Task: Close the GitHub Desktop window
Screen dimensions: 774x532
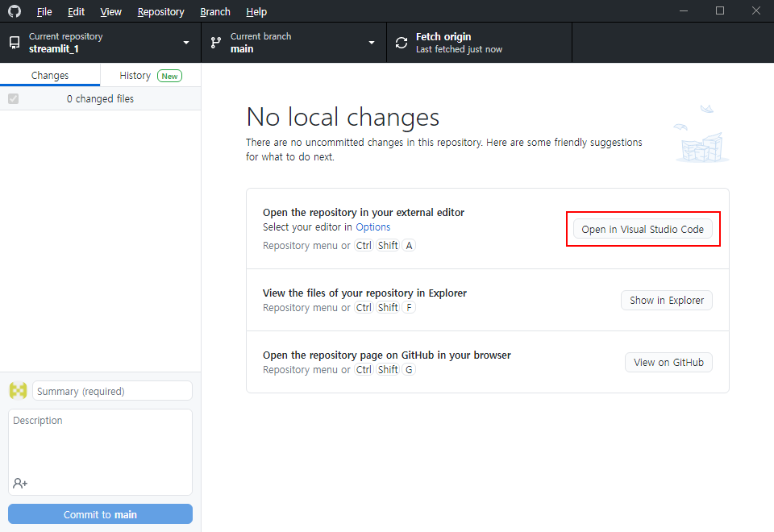Action: [755, 10]
